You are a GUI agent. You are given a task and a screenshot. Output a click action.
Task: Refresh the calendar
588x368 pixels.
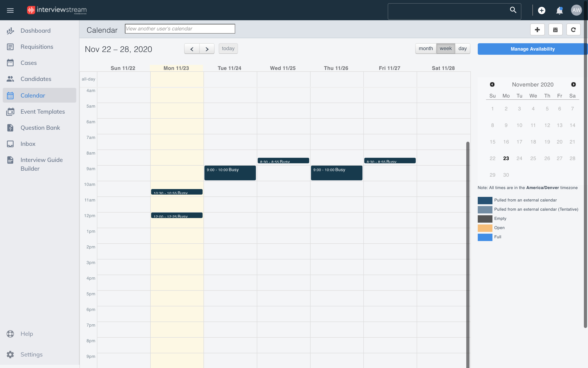(574, 30)
